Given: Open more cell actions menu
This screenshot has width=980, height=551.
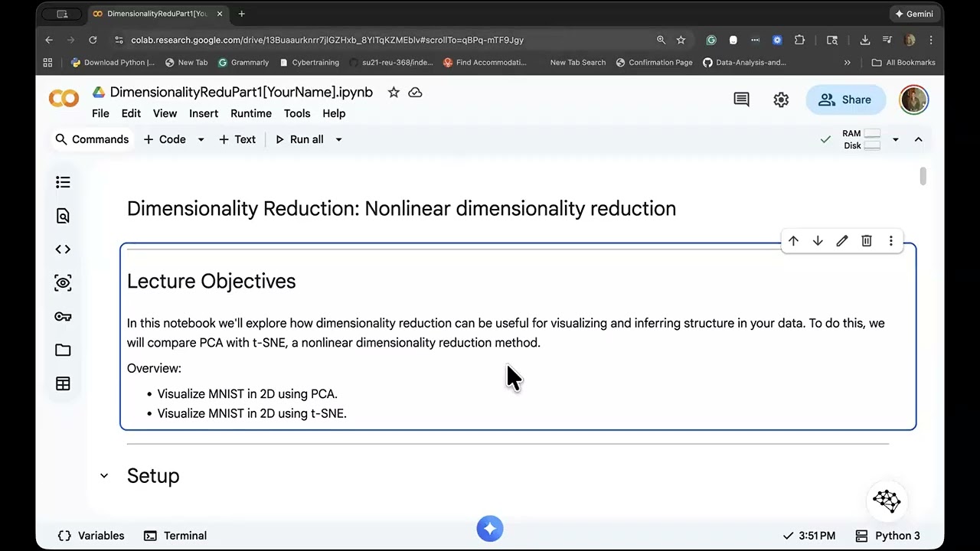Looking at the screenshot, I should pos(890,241).
